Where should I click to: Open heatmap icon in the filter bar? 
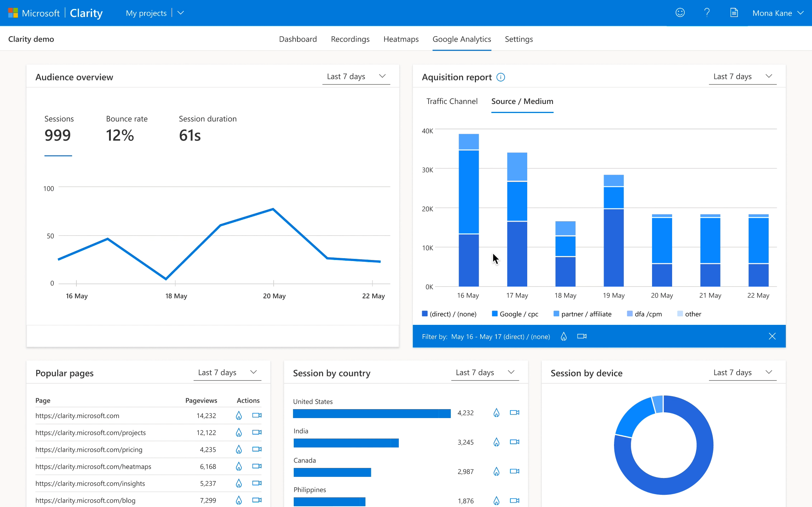coord(564,336)
